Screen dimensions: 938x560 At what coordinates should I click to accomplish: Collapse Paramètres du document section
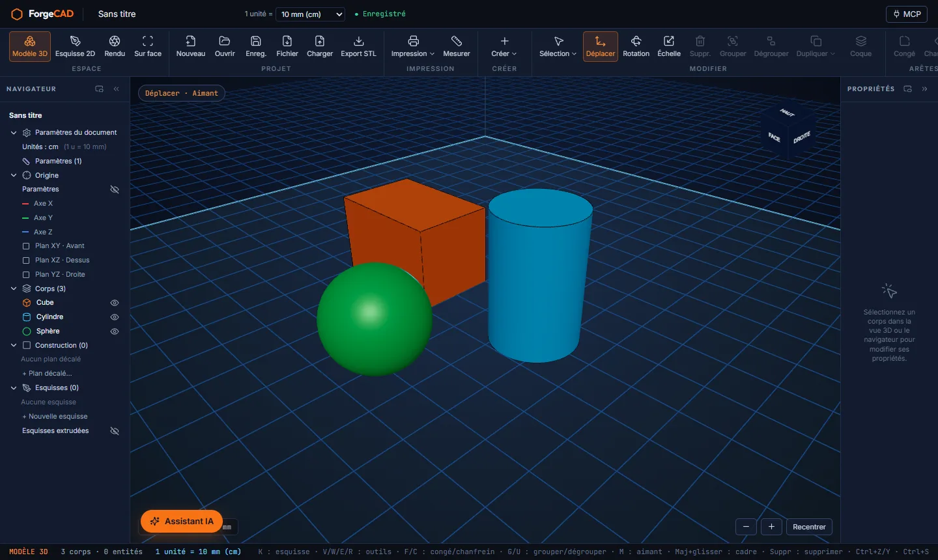pyautogui.click(x=14, y=132)
